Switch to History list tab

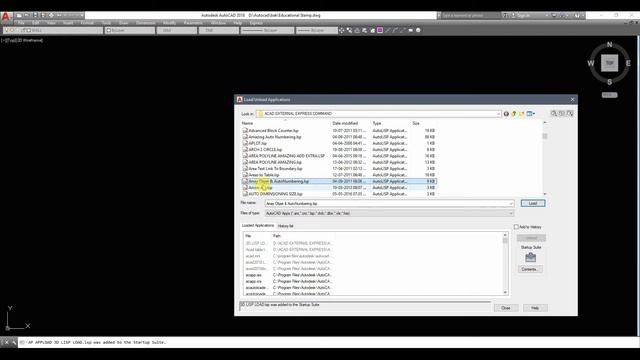[x=285, y=226]
